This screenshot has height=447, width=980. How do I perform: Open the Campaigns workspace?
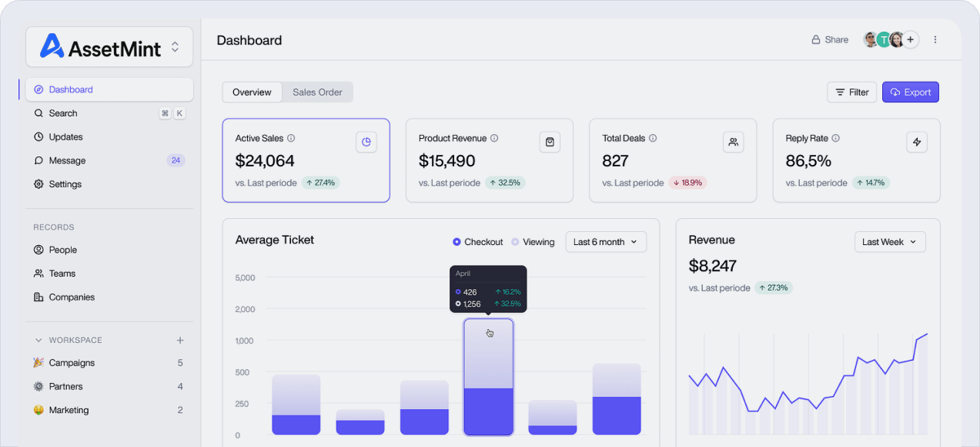109,363
